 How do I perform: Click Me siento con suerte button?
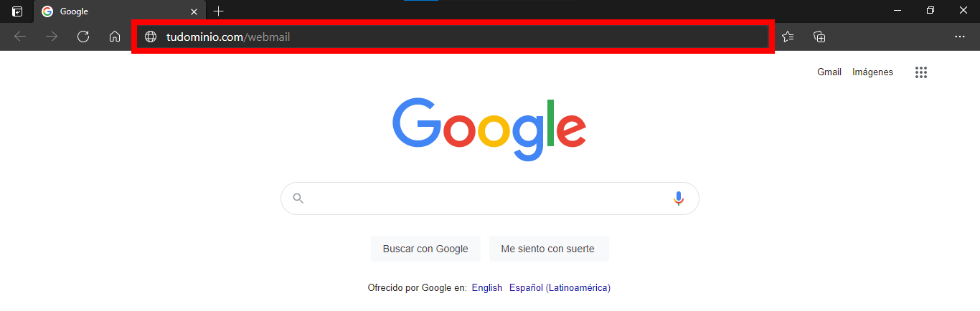click(x=548, y=249)
